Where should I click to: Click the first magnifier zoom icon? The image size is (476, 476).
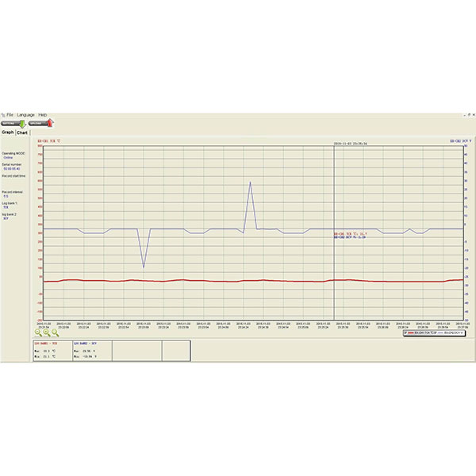(40, 334)
